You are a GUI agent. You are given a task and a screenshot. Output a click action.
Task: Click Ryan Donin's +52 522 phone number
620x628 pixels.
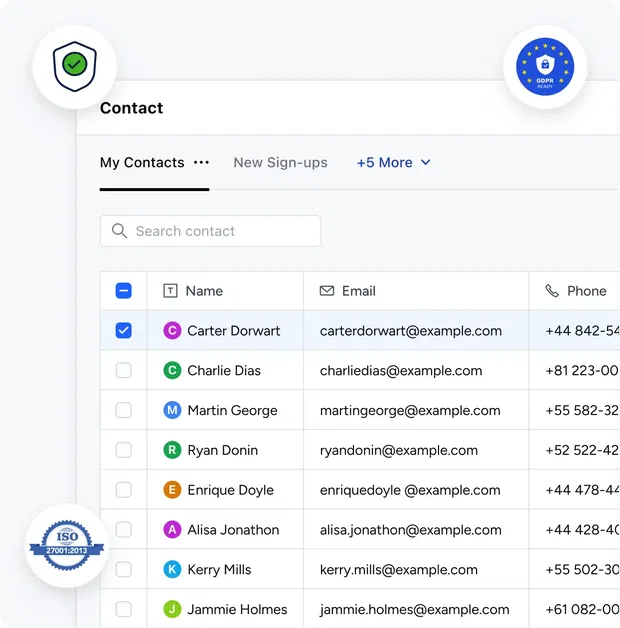(582, 450)
